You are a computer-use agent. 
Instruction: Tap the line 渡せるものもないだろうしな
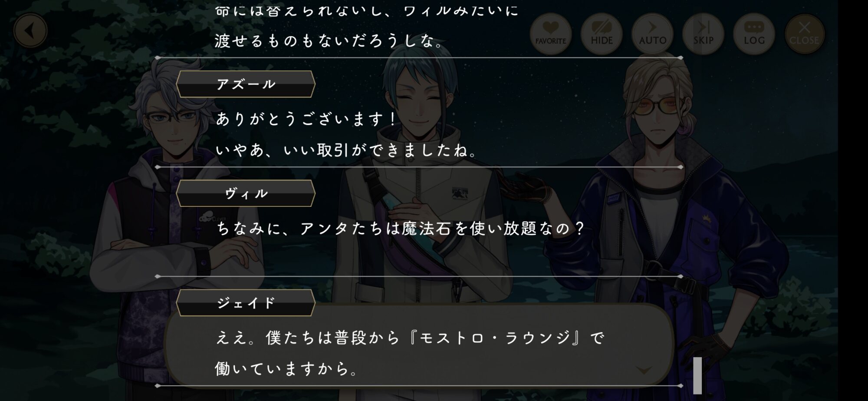pyautogui.click(x=330, y=41)
